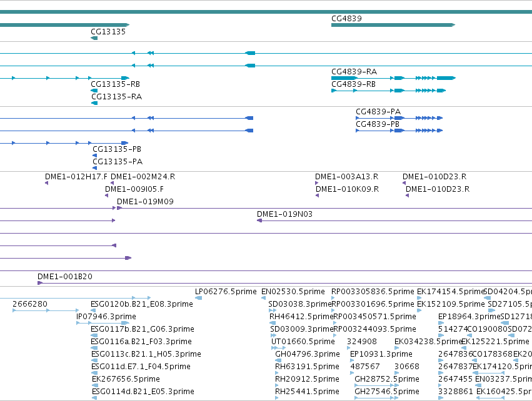The width and height of the screenshot is (532, 401).
Task: Select the IP07946.3prime EST label
Action: click(106, 317)
